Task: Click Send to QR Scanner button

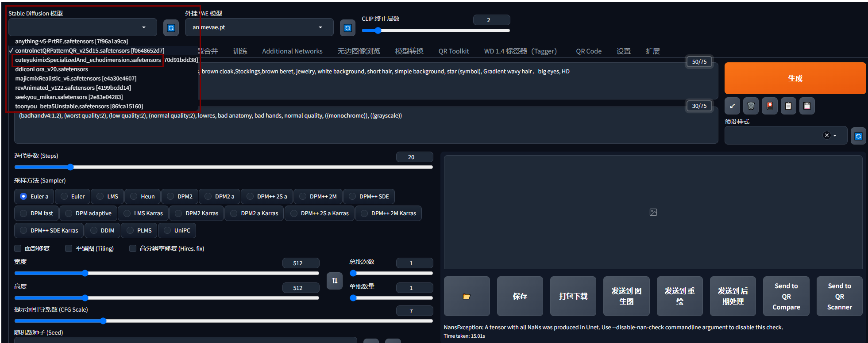Action: click(839, 296)
